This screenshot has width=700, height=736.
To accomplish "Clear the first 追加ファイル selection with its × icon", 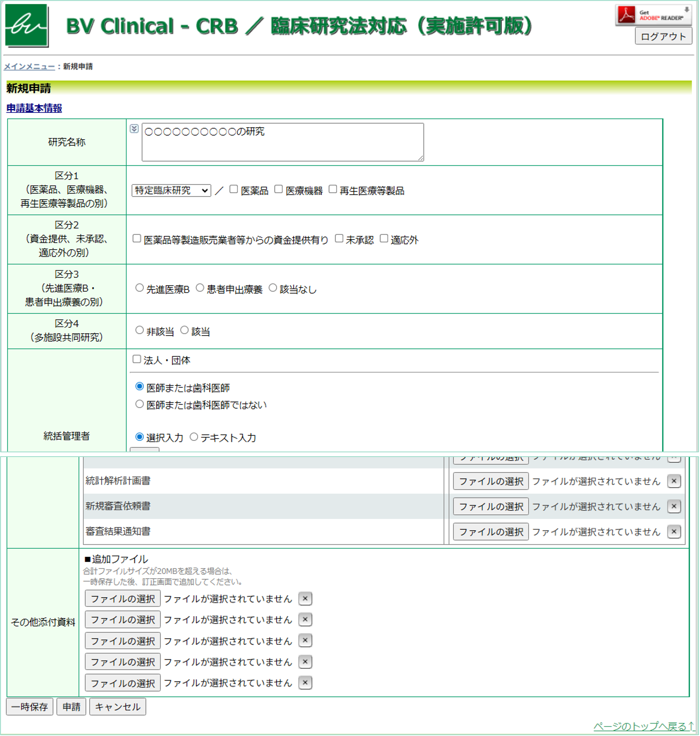I will pos(305,598).
